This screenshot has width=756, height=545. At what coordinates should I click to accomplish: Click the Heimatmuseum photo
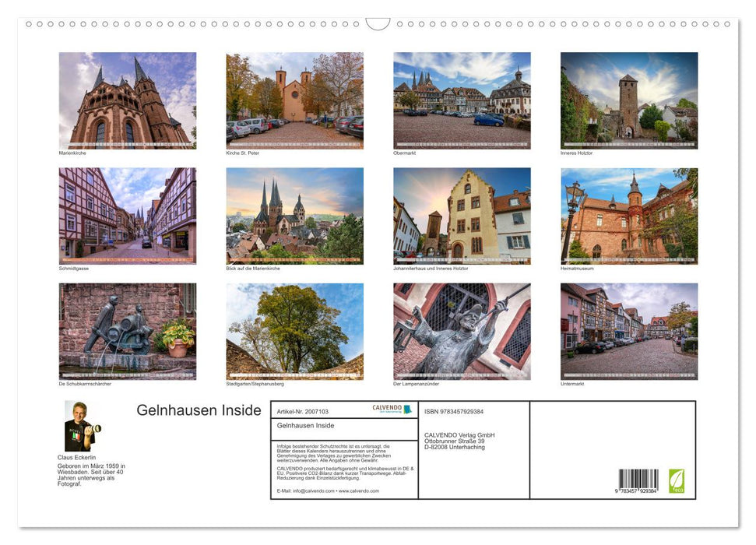point(629,216)
